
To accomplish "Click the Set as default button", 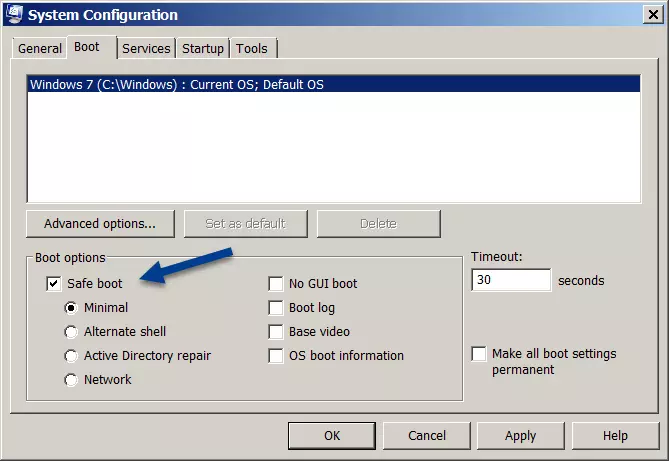I will pyautogui.click(x=245, y=224).
